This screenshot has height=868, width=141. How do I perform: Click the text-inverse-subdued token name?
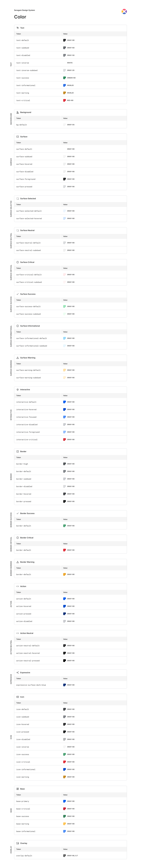[27, 70]
